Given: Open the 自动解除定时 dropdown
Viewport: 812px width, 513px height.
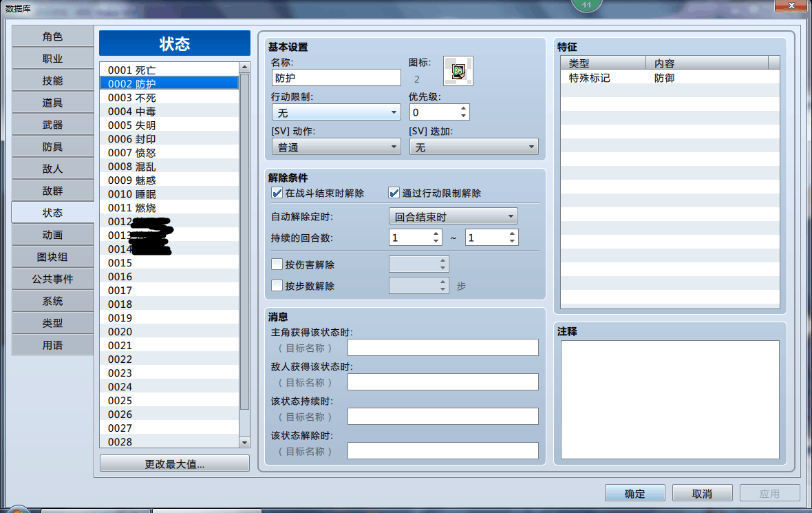Looking at the screenshot, I should (x=453, y=217).
